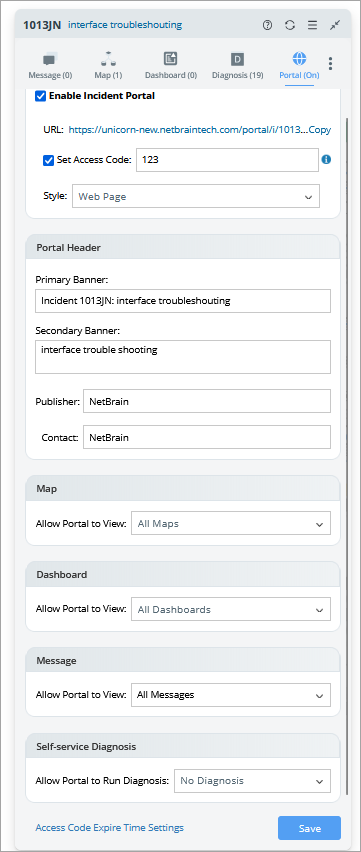Switch to the Diagnosis (19) tab
This screenshot has height=852, width=361.
coord(238,66)
